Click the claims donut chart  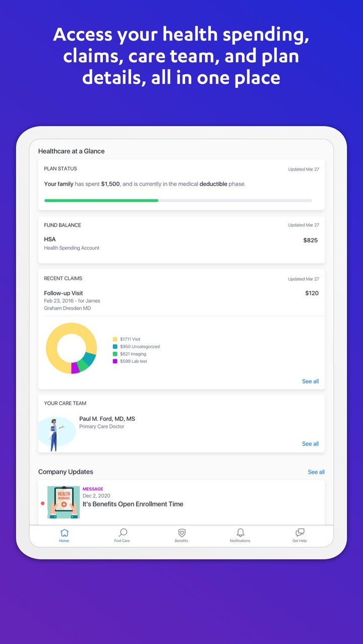(71, 349)
